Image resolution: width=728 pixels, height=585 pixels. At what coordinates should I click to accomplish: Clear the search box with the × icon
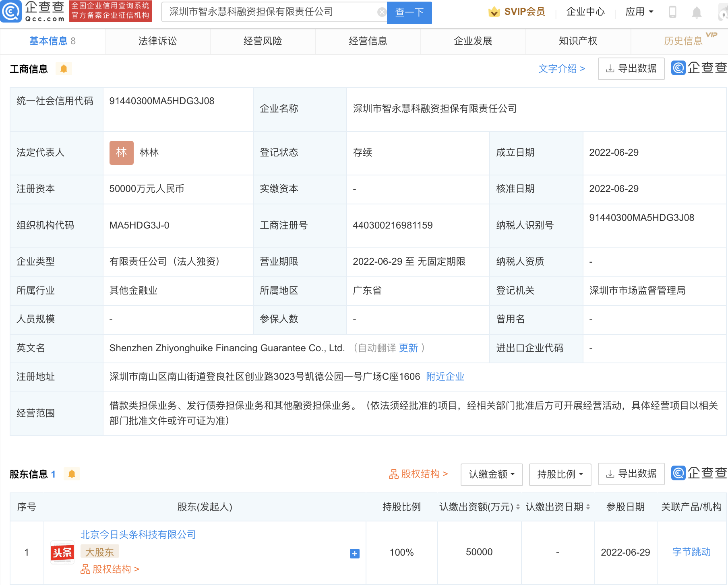pyautogui.click(x=381, y=12)
